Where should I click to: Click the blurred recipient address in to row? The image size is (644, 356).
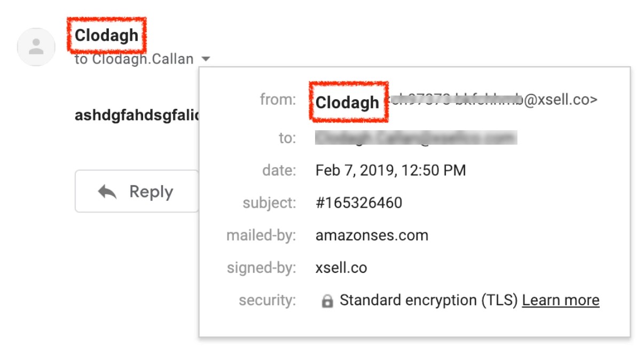click(416, 138)
